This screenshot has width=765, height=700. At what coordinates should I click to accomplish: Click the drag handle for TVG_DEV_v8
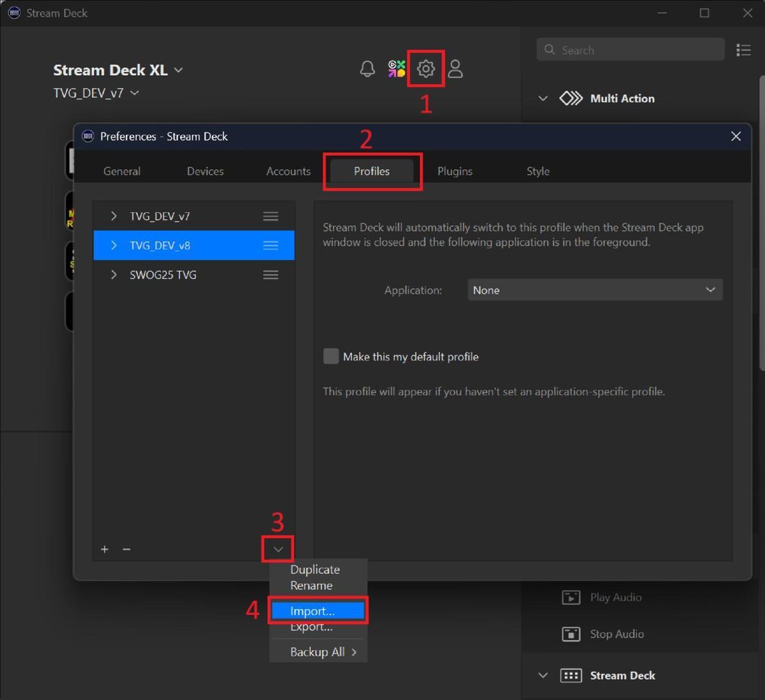coord(271,246)
